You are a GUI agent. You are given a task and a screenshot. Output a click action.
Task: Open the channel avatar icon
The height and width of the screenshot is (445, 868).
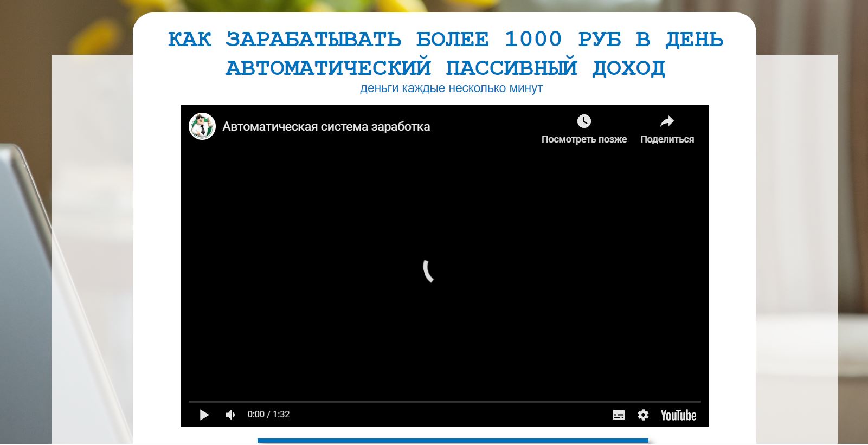(x=202, y=126)
